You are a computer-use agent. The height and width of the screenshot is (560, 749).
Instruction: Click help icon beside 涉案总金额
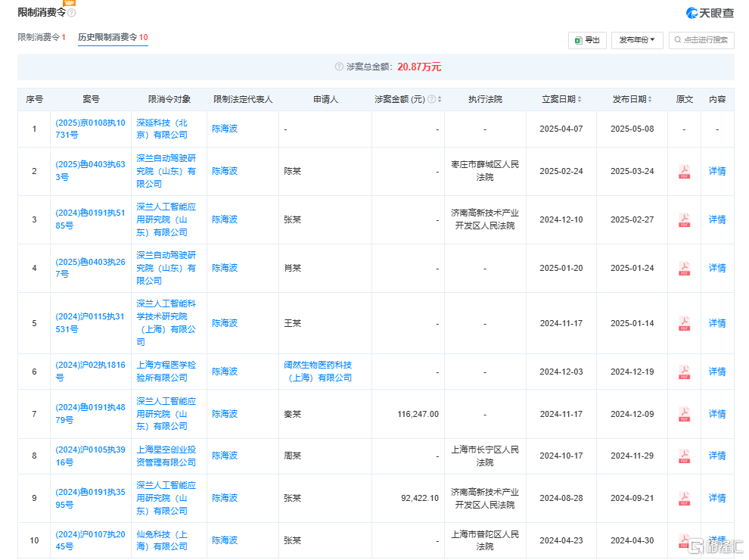tap(339, 67)
